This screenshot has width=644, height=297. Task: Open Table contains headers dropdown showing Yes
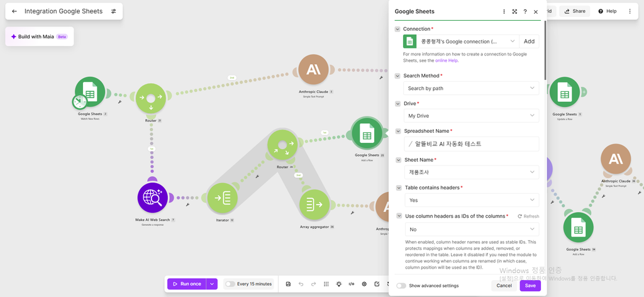pos(472,200)
